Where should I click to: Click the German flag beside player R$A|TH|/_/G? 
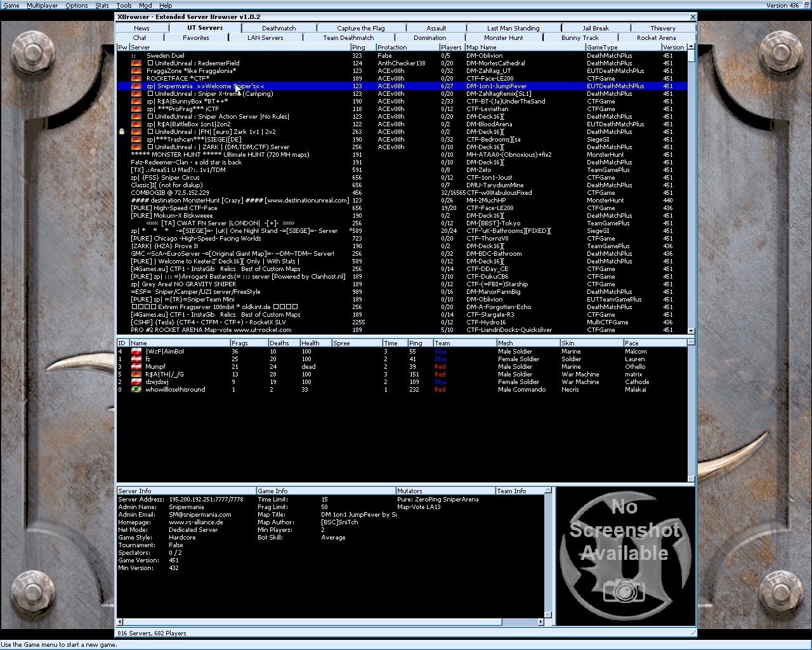coord(136,375)
